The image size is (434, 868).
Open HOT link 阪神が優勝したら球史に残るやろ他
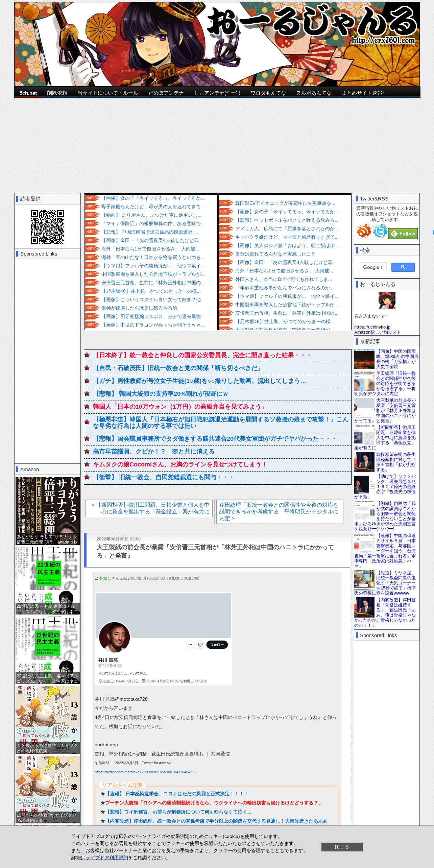pyautogui.click(x=139, y=308)
